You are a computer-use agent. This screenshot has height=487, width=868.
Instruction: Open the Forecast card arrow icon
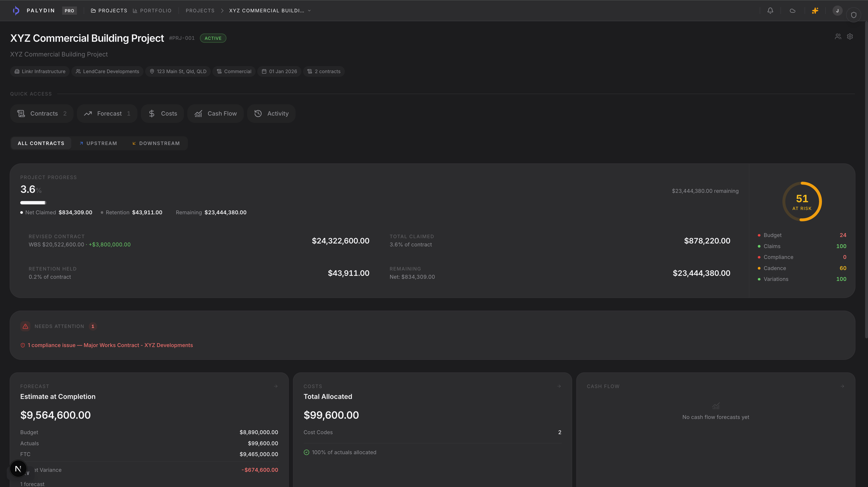click(276, 386)
